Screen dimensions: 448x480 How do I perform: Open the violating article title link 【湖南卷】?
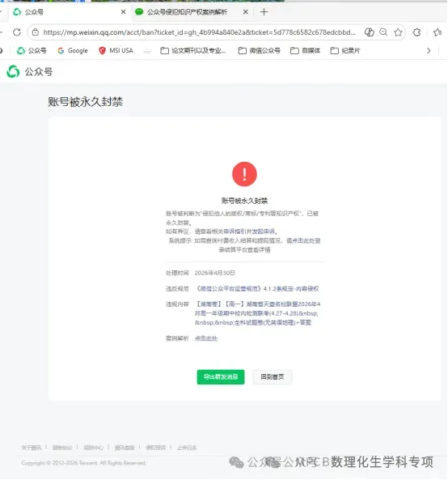pos(257,313)
